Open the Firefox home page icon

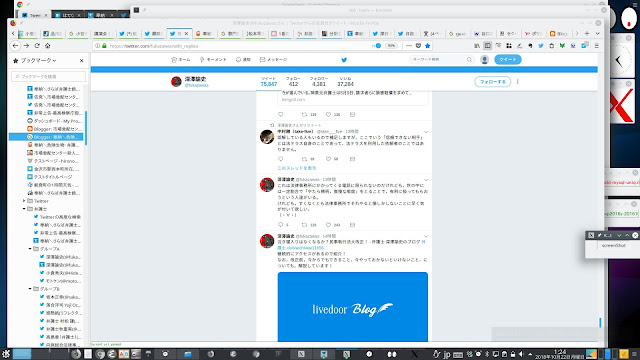[x=48, y=46]
